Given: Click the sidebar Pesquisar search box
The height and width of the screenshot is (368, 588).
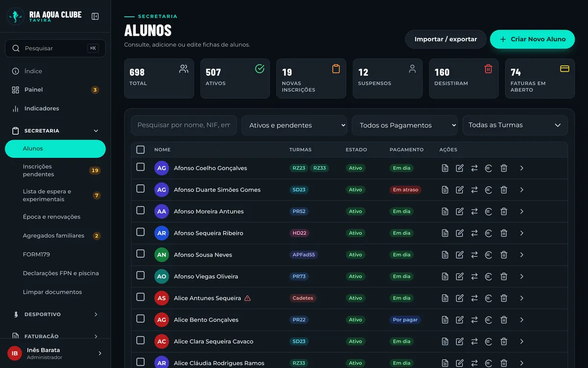Looking at the screenshot, I should [55, 48].
